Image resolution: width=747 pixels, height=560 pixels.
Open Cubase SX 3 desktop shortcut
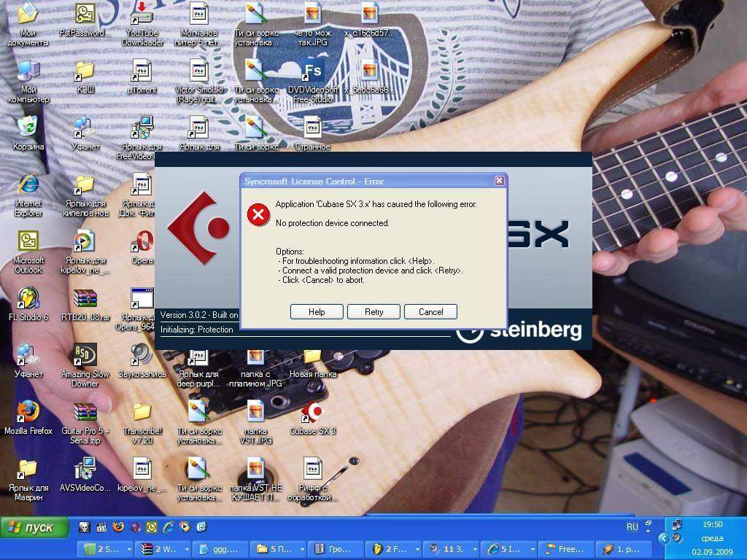click(312, 419)
